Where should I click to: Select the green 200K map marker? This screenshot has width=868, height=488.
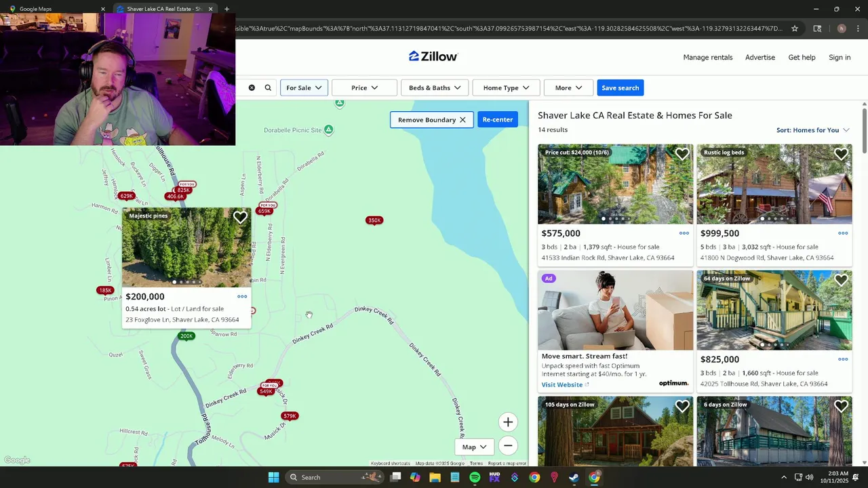click(186, 336)
